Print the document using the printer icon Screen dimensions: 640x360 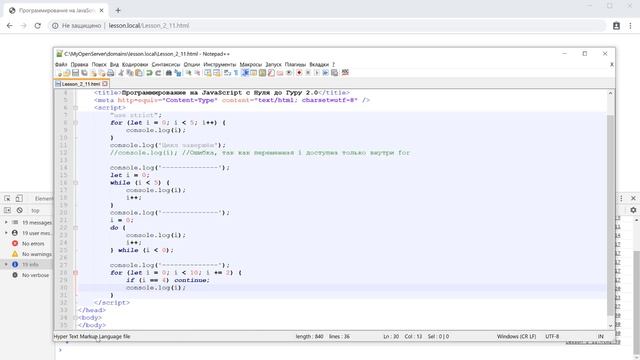[110, 73]
